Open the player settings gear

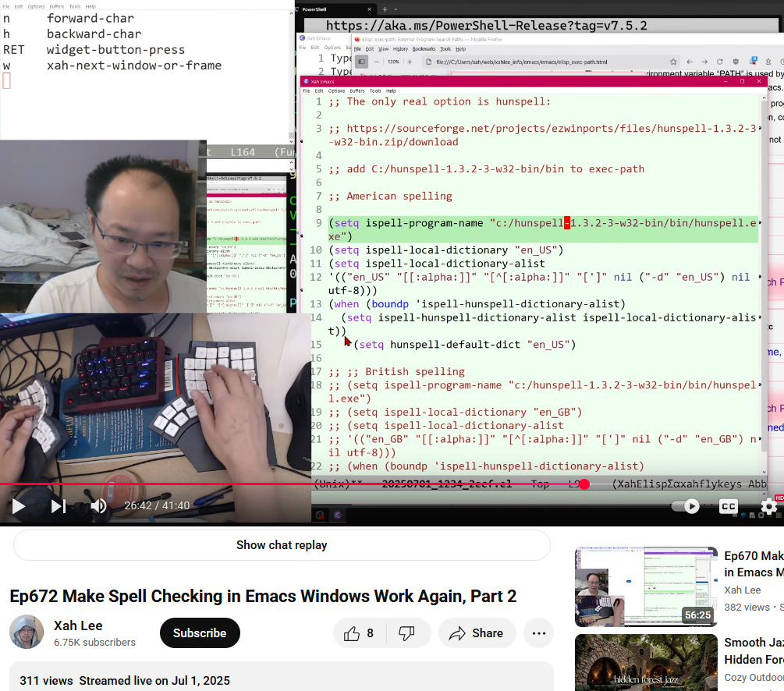coord(768,506)
